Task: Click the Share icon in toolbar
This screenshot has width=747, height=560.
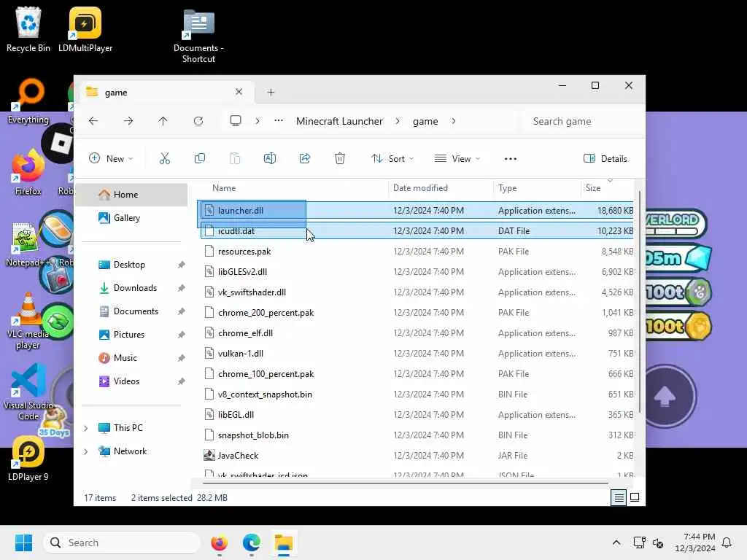Action: click(305, 158)
